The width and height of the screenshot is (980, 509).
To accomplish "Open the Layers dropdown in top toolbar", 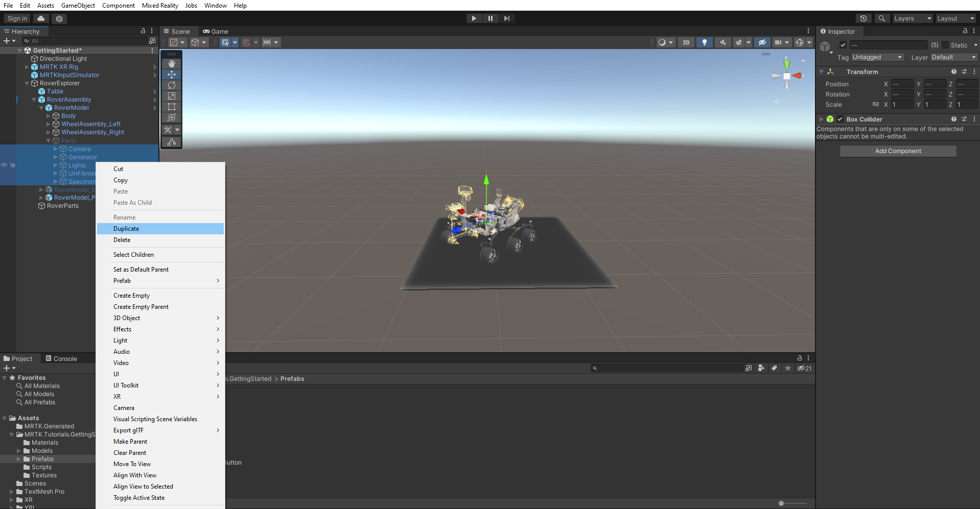I will (912, 18).
